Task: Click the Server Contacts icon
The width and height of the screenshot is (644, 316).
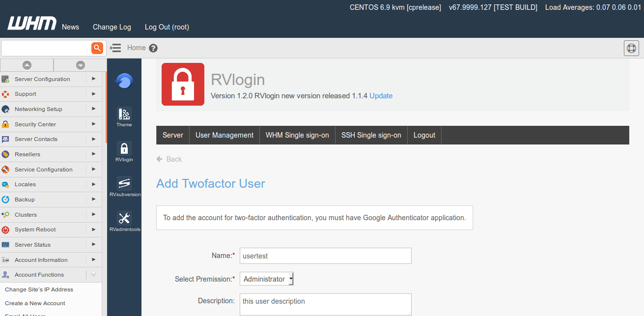Action: (5, 139)
